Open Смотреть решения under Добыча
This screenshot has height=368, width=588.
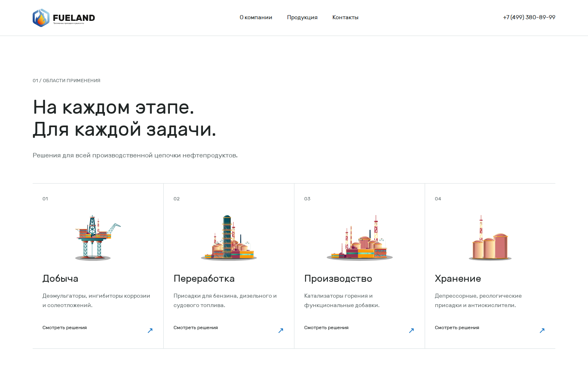pos(65,328)
